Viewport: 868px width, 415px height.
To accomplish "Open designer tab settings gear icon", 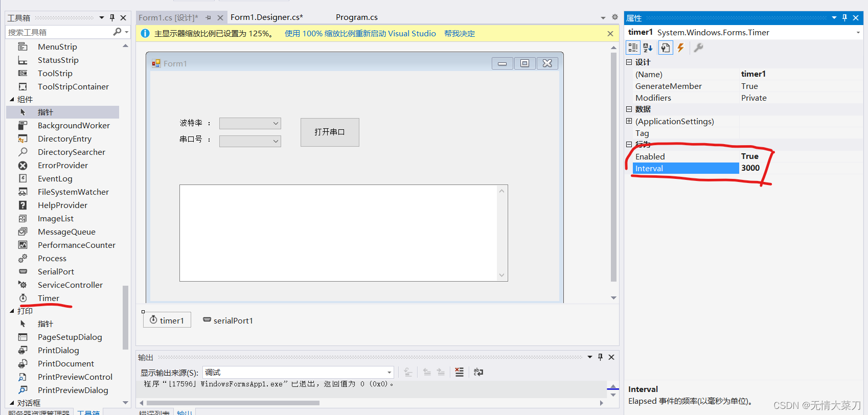I will (x=615, y=17).
